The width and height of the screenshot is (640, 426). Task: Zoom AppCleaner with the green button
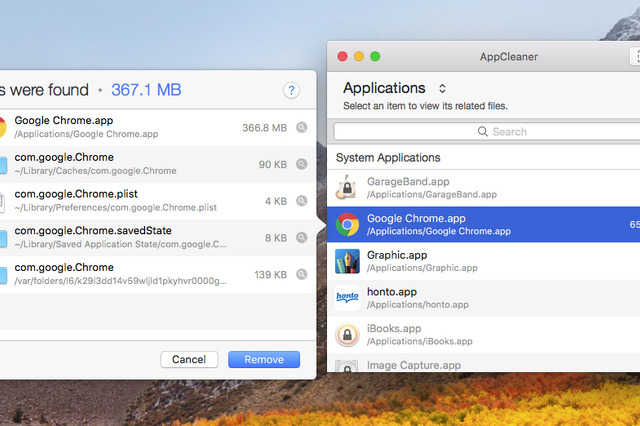[375, 56]
